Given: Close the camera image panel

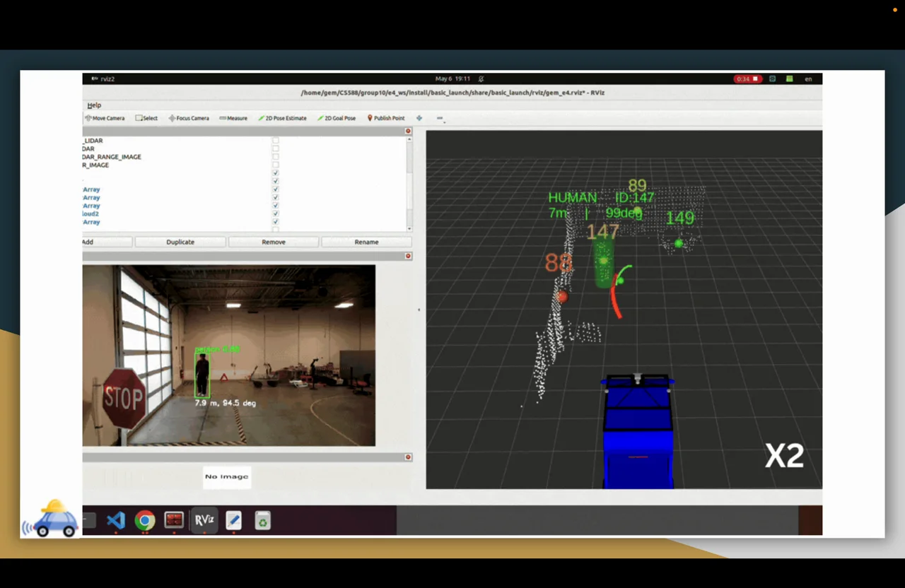Looking at the screenshot, I should (x=408, y=256).
